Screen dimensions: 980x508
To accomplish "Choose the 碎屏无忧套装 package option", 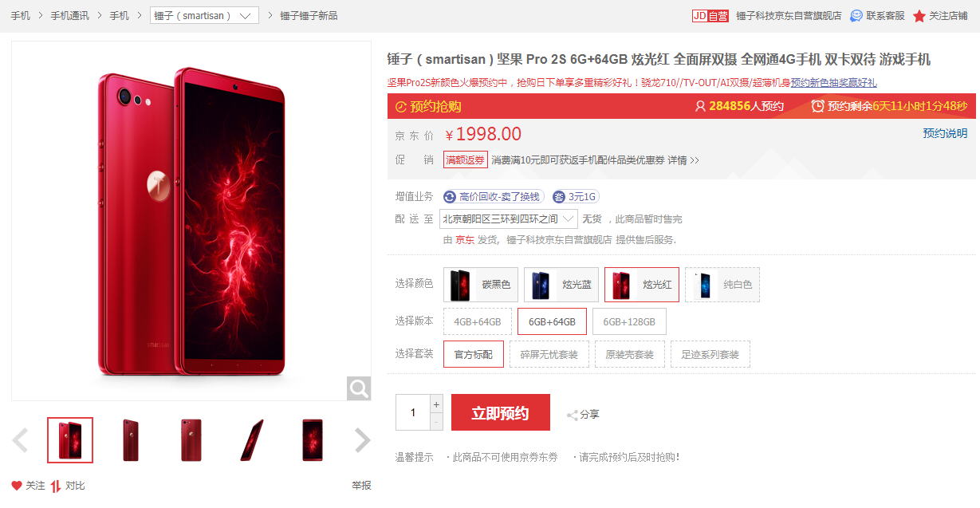I will 549,354.
